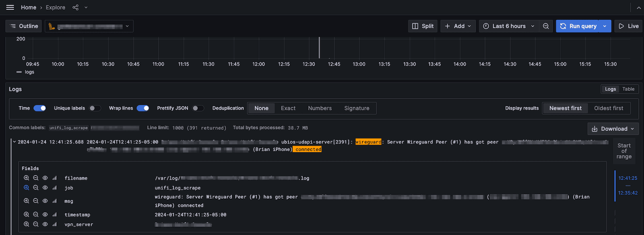
Task: Click the highlighted connected word in log line
Action: click(x=307, y=149)
